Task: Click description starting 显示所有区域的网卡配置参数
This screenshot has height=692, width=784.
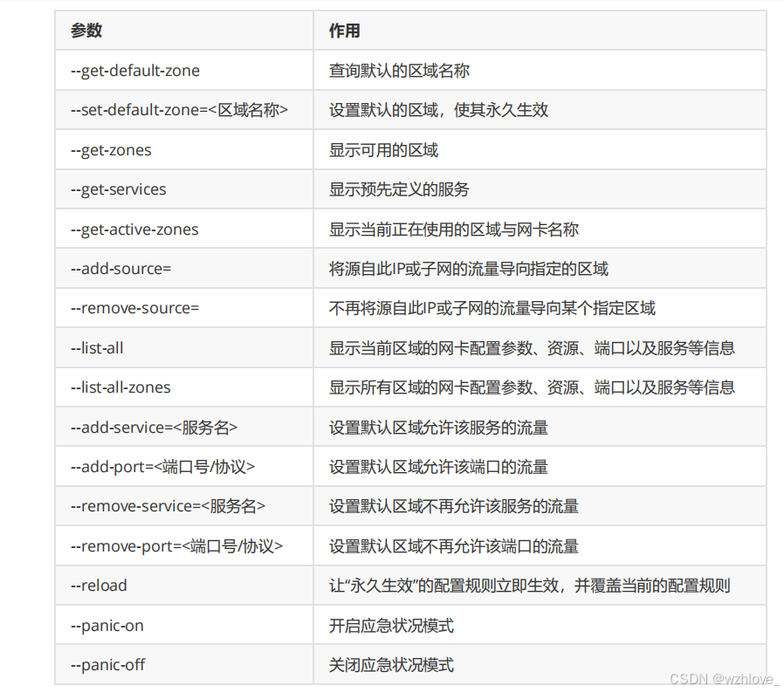Action: (532, 387)
